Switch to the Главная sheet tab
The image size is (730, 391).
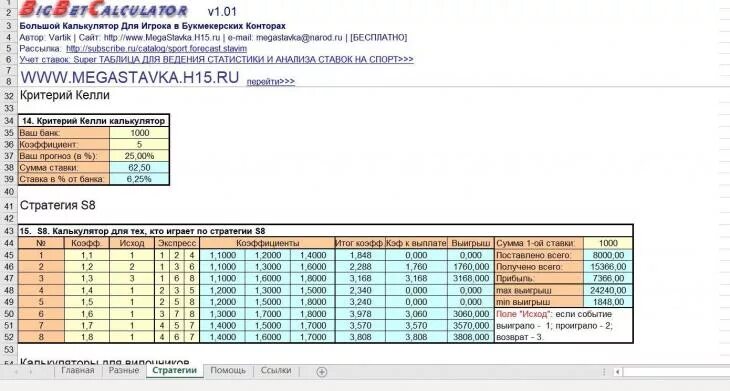(x=77, y=371)
